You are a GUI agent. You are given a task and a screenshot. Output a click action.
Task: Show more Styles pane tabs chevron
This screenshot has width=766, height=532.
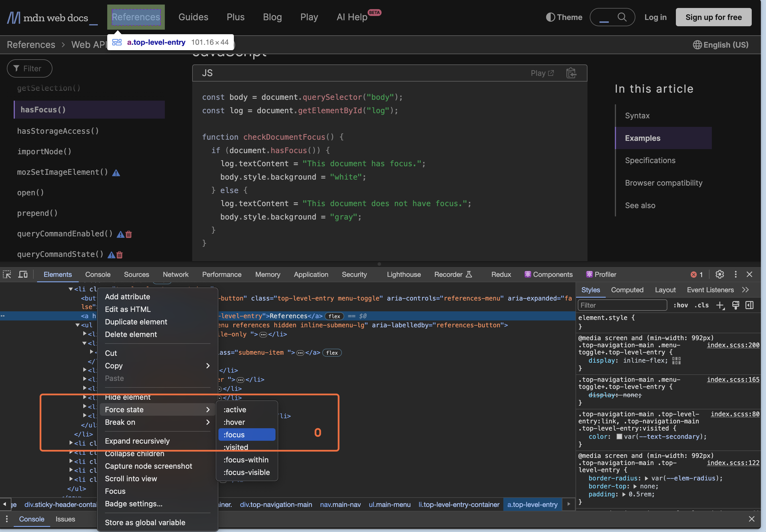(x=745, y=290)
